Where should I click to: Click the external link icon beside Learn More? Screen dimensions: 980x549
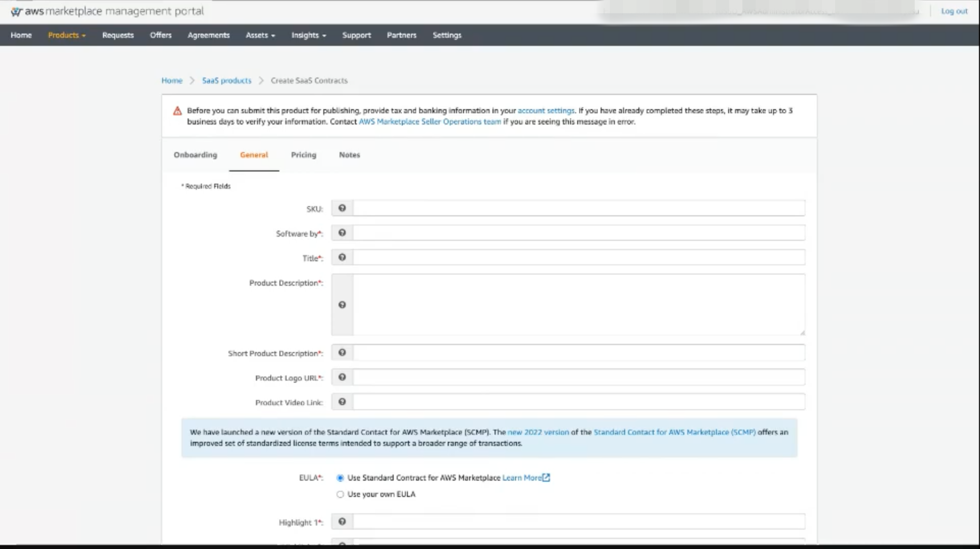546,478
